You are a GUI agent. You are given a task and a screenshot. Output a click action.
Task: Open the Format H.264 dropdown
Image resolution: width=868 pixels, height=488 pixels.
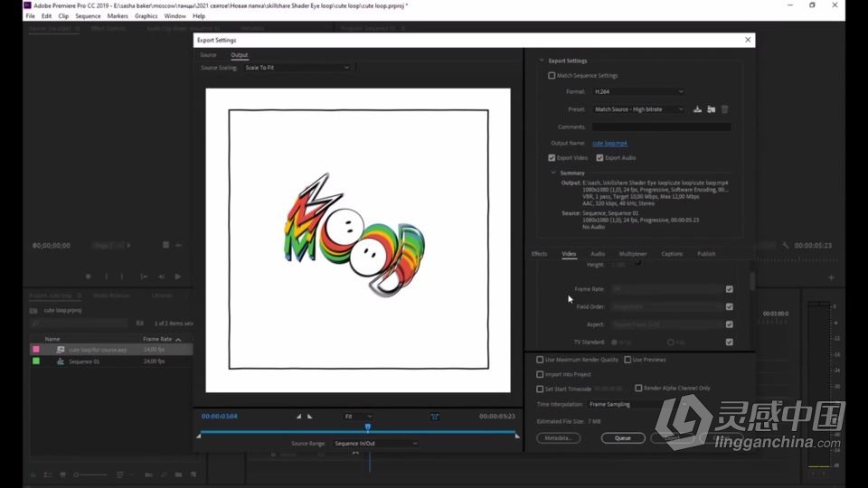638,92
